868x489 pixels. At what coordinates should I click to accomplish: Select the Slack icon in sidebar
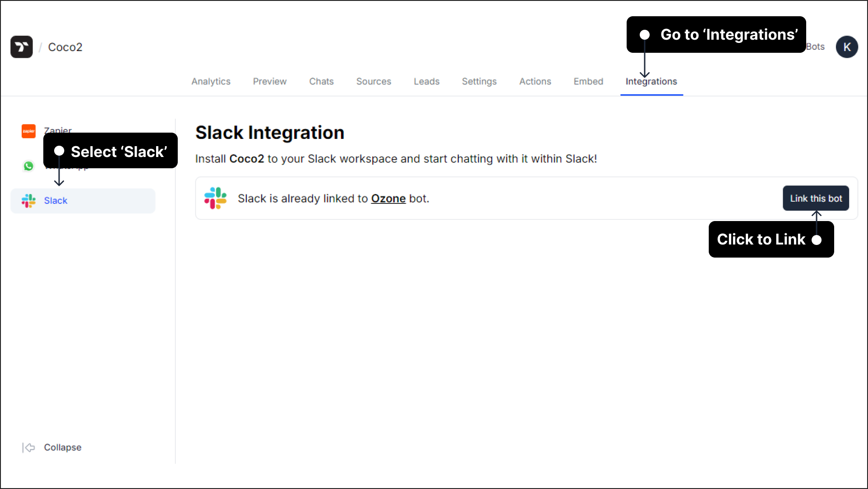click(x=28, y=201)
